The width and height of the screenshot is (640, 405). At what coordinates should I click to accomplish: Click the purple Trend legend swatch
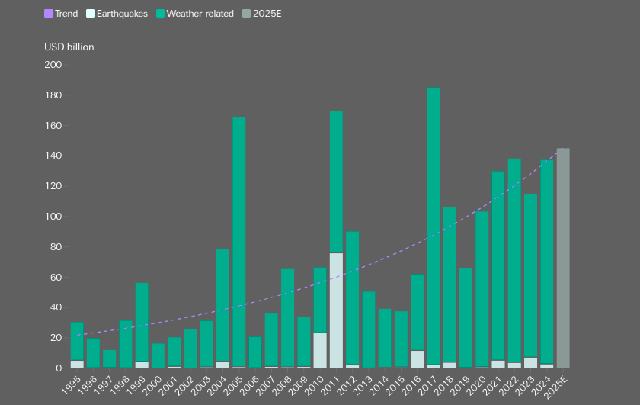48,13
